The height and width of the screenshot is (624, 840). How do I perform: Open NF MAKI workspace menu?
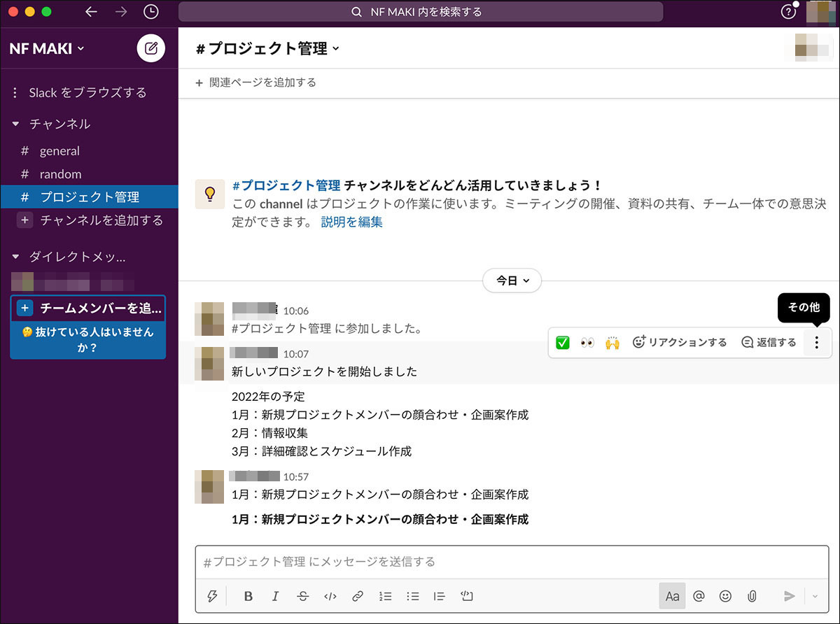pyautogui.click(x=46, y=48)
